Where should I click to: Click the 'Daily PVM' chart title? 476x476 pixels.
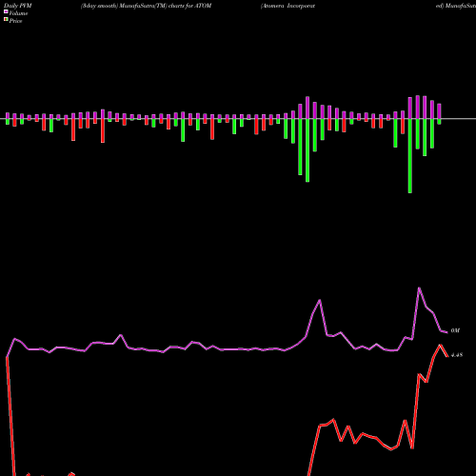coord(18,6)
